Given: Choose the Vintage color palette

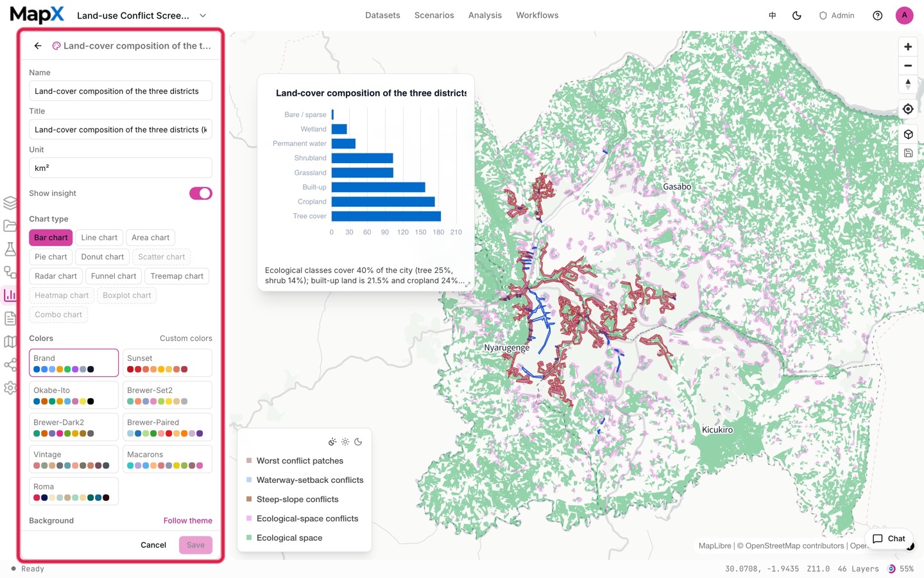Looking at the screenshot, I should (x=74, y=459).
